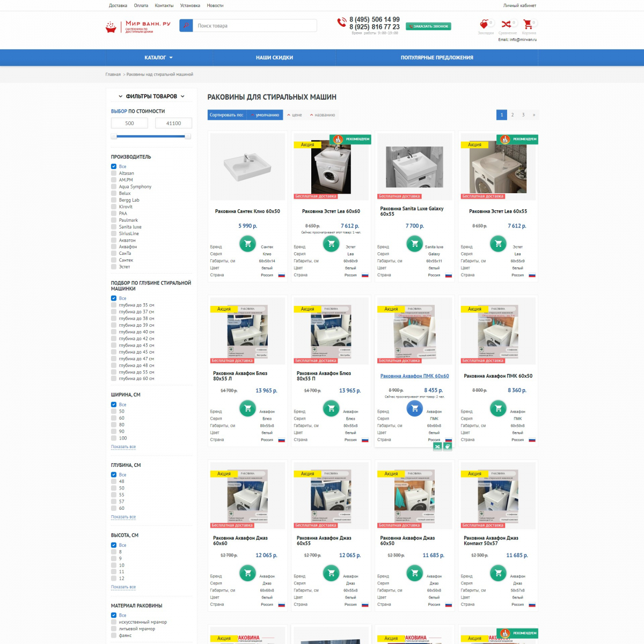Open Наши скидки menu item
Screen dimensions: 644x644
[x=274, y=57]
